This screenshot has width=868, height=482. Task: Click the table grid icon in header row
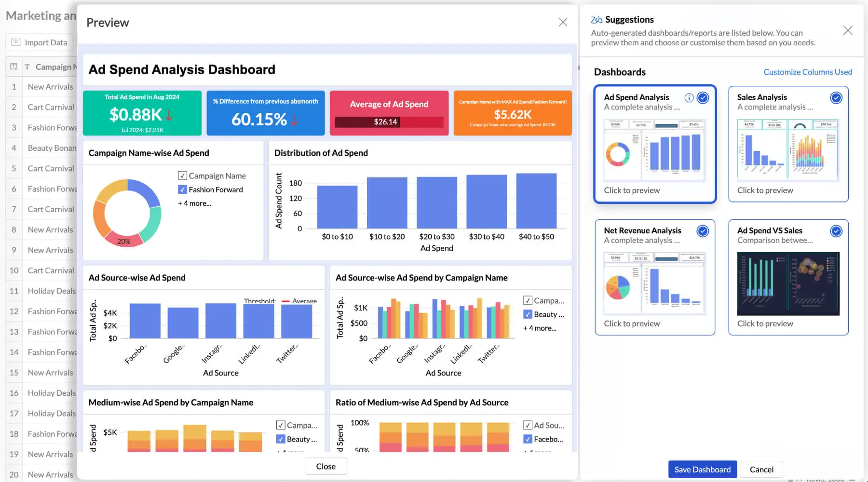[x=14, y=67]
